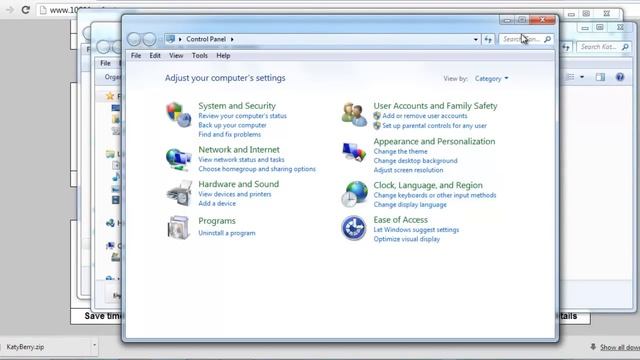Expand the address bar history dropdown
This screenshot has height=360, width=640.
[x=476, y=39]
